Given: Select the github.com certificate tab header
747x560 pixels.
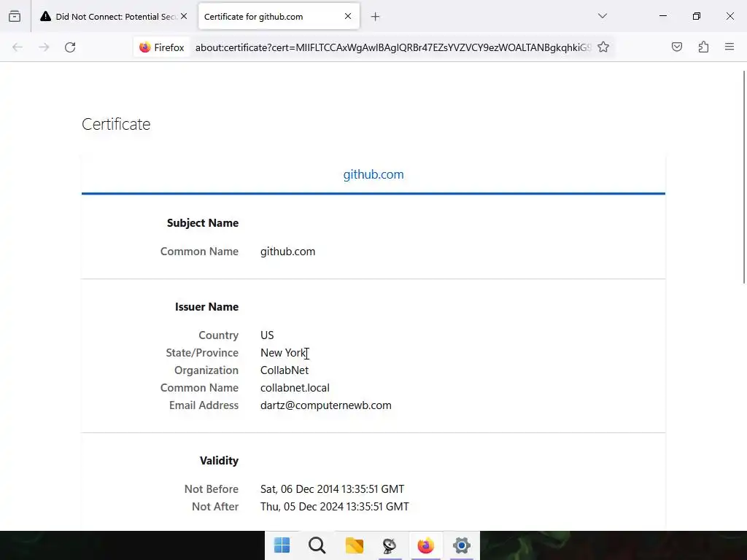Looking at the screenshot, I should click(x=373, y=174).
